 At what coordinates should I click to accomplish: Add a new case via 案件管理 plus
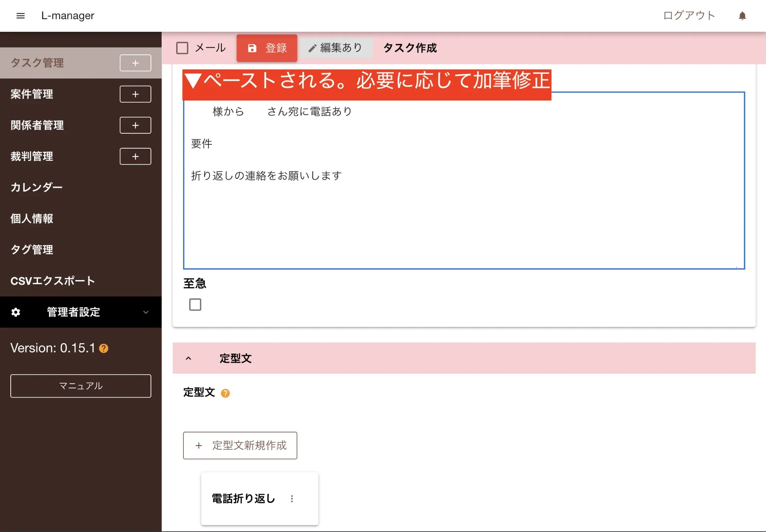pos(135,94)
